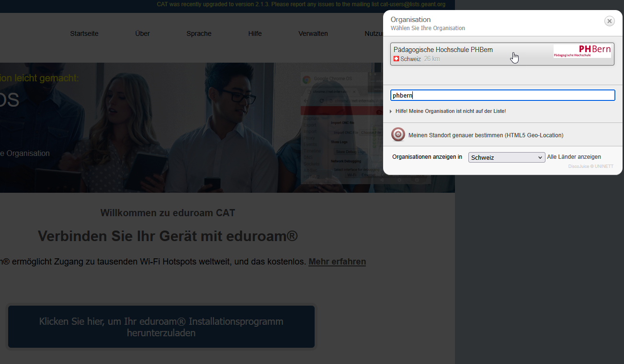Image resolution: width=624 pixels, height=364 pixels.
Task: Go to Startseite in the navigation
Action: point(84,33)
